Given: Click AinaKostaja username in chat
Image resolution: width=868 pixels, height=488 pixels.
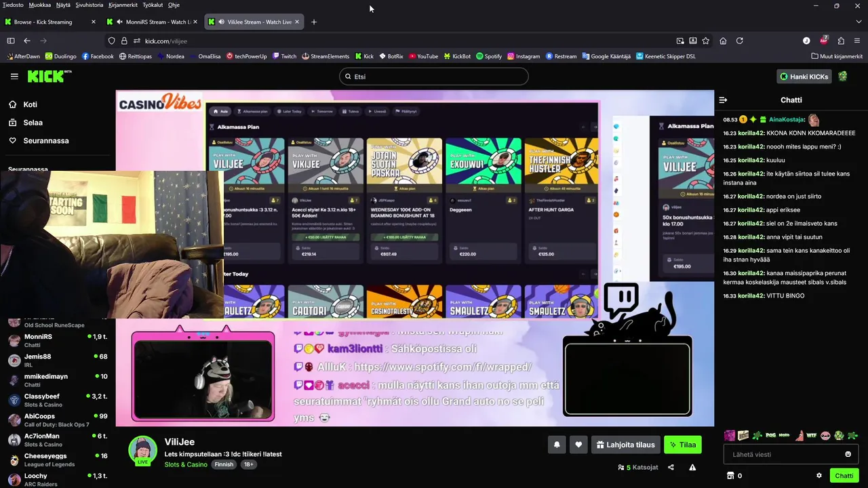Looking at the screenshot, I should point(787,119).
